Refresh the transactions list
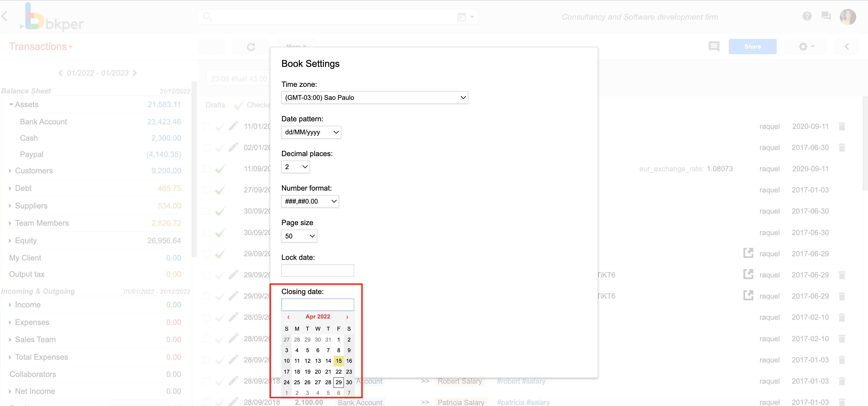This screenshot has width=868, height=406. click(x=251, y=47)
